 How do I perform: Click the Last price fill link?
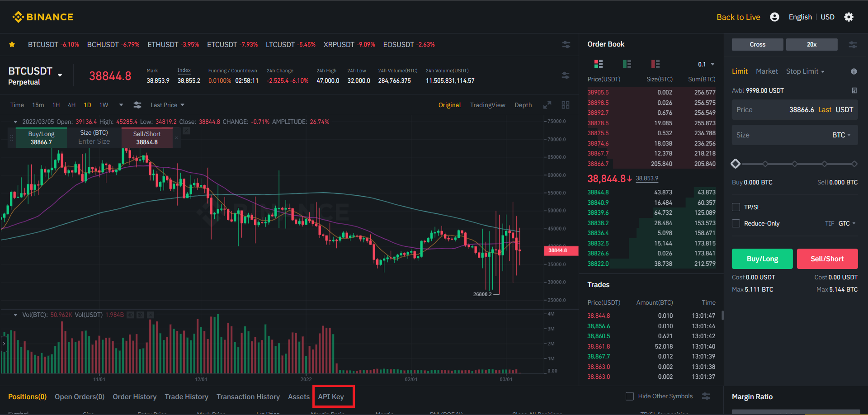pos(825,110)
